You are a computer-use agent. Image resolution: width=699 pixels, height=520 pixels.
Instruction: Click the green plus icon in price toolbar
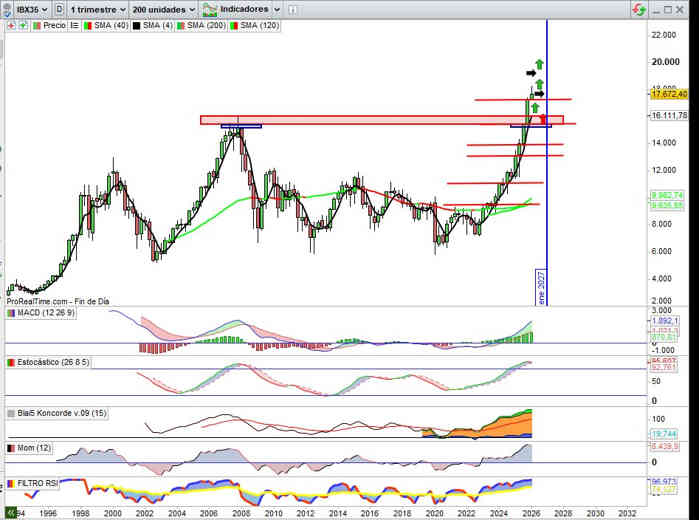[x=21, y=25]
